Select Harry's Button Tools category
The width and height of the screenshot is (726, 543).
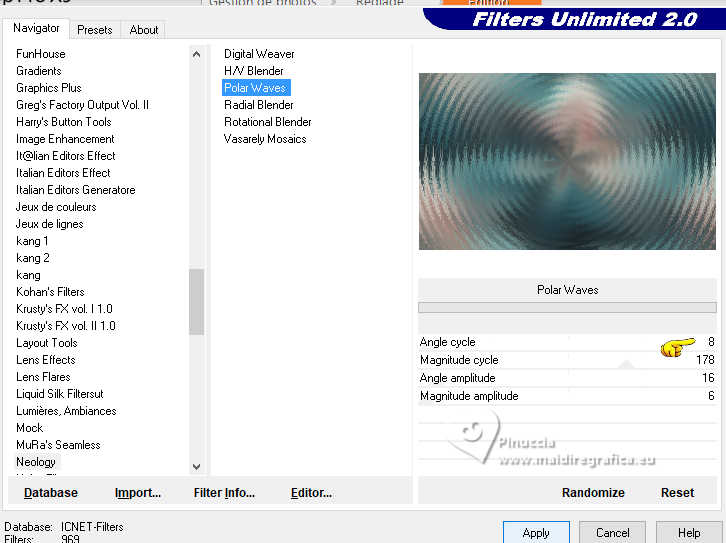coord(64,122)
